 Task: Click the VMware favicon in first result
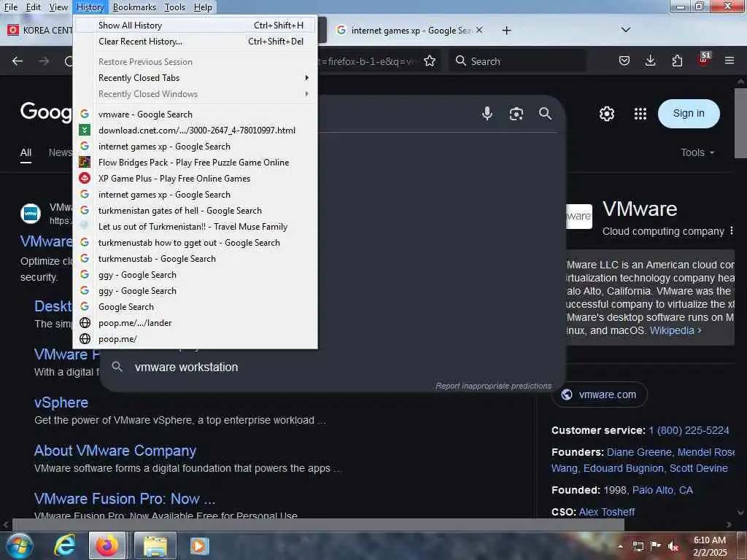click(31, 214)
